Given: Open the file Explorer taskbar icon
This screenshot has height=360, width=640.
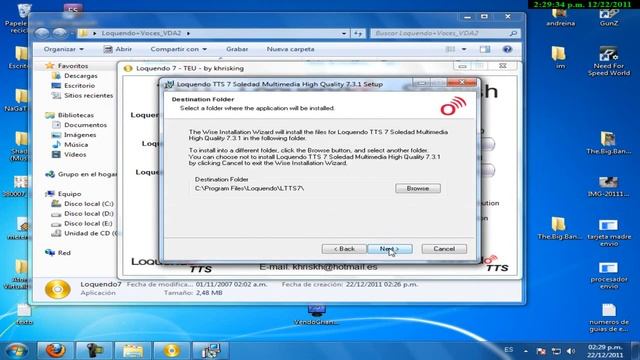Looking at the screenshot, I should 132,351.
